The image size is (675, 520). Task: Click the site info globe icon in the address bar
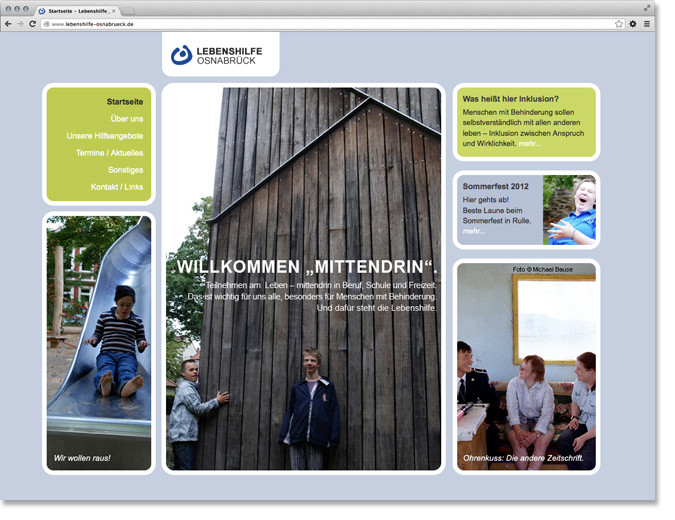46,24
